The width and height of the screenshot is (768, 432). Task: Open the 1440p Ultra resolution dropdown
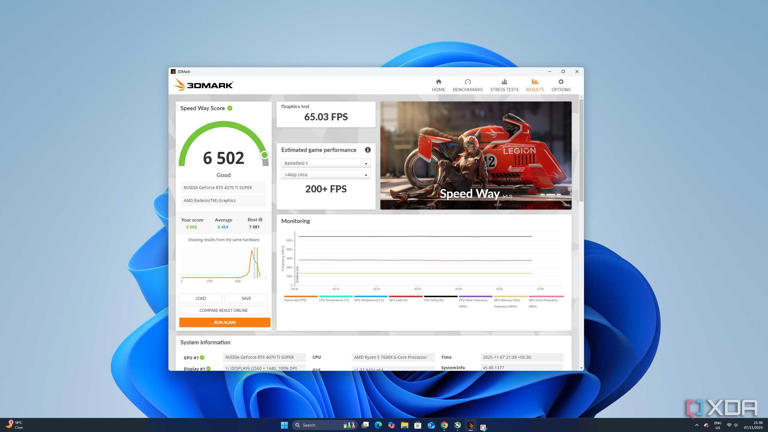[325, 174]
